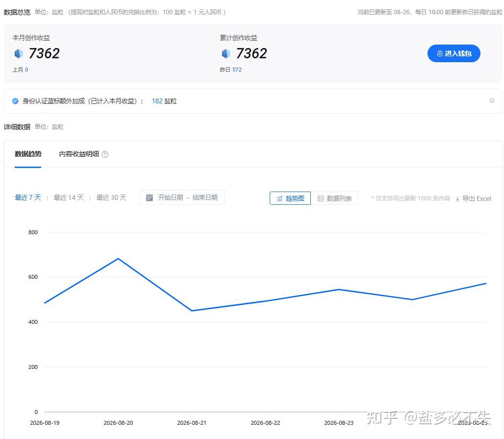Click the chart peak at 2026-08-20
The image size is (504, 439).
tap(118, 259)
